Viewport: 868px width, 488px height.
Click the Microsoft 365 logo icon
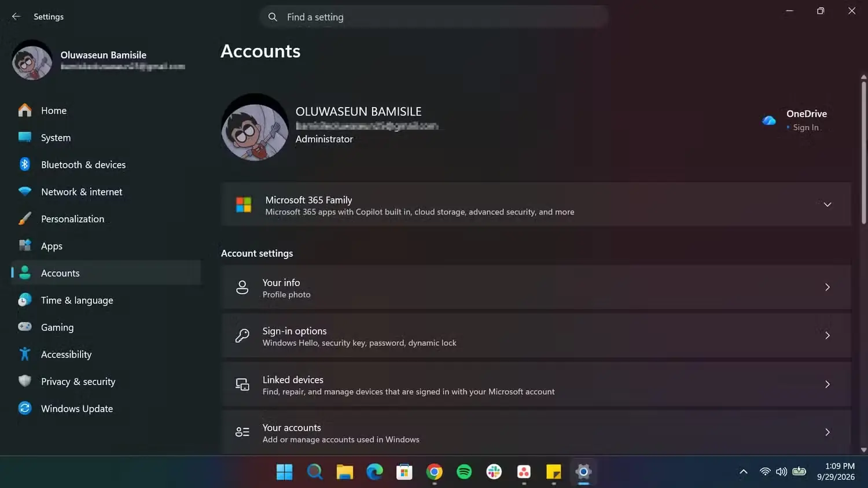[x=244, y=205]
